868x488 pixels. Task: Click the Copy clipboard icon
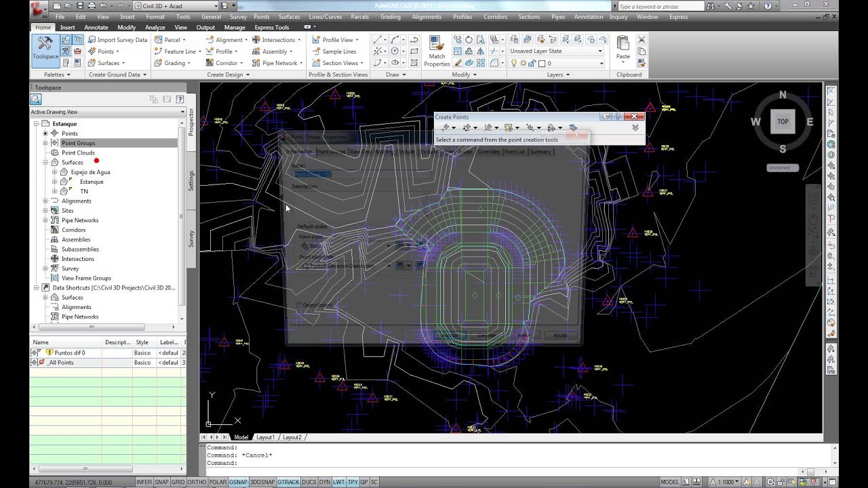pyautogui.click(x=641, y=52)
